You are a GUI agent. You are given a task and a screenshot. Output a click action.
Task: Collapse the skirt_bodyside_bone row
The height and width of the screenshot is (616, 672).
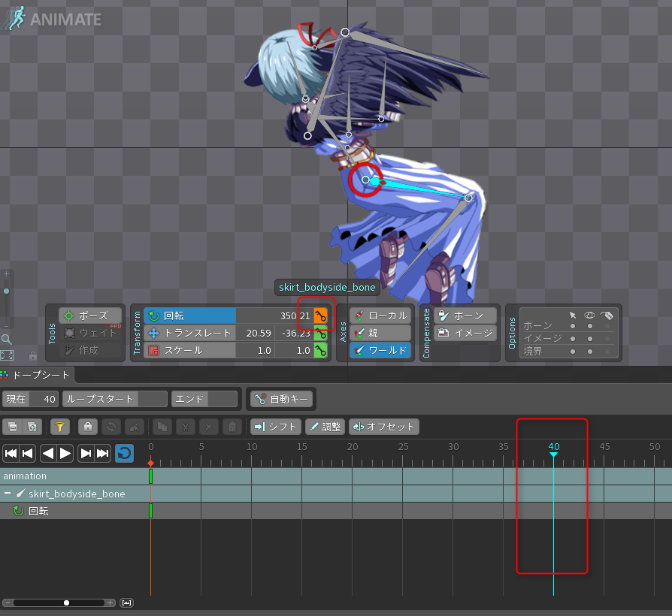[x=8, y=494]
